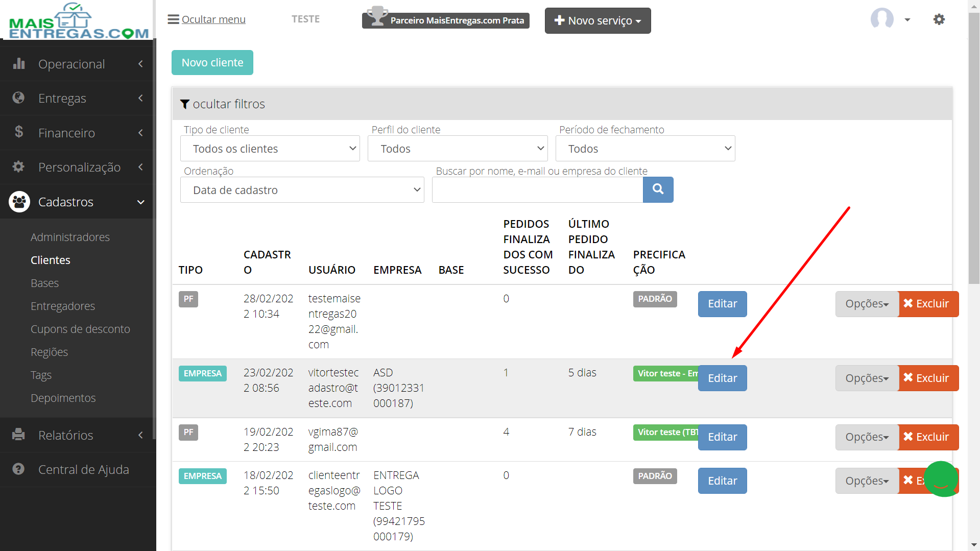980x551 pixels.
Task: Click the hamburger Ocultar menu icon
Action: click(x=174, y=19)
